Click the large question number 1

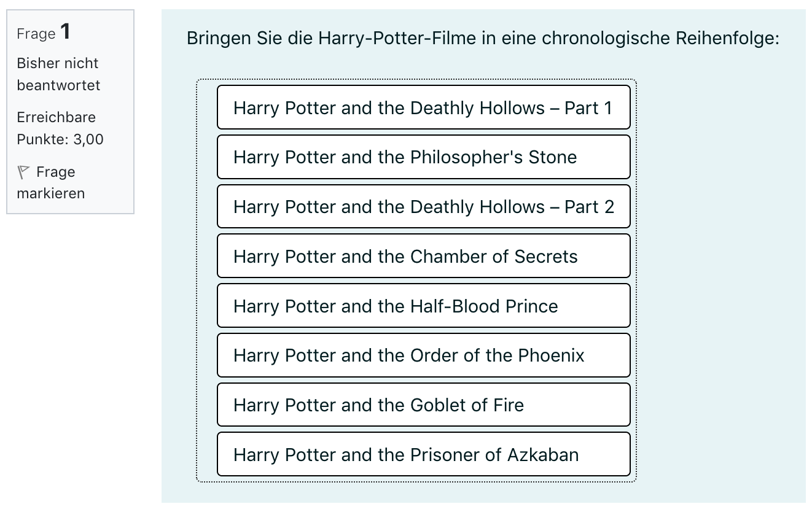[65, 32]
